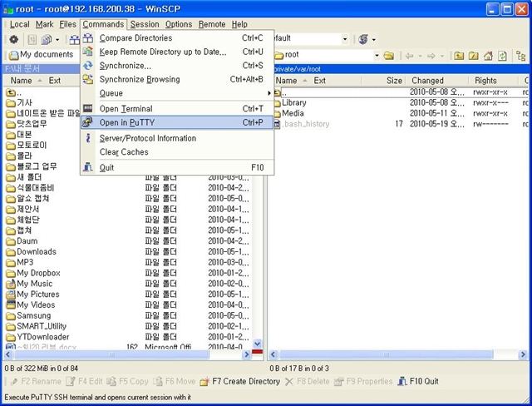Viewport: 532px width, 406px height.
Task: Select local SMART_Utility folder
Action: (x=42, y=327)
